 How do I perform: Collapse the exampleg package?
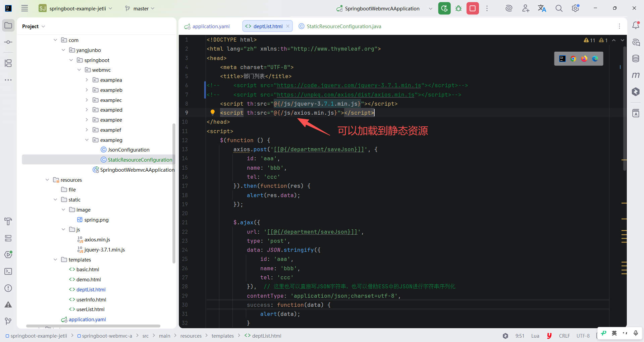(87, 140)
